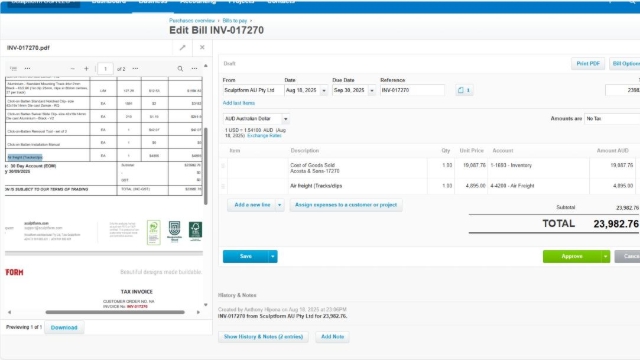
Task: Click the PDF page number box
Action: point(105,69)
